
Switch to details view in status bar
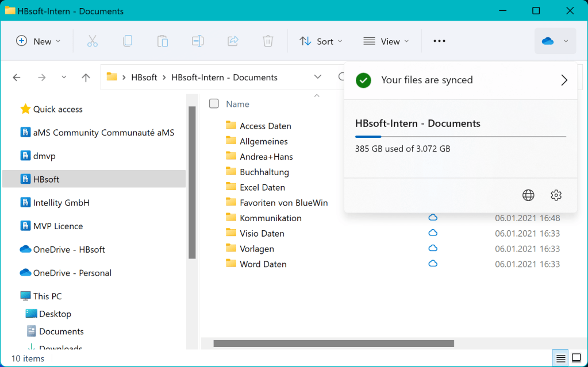560,358
